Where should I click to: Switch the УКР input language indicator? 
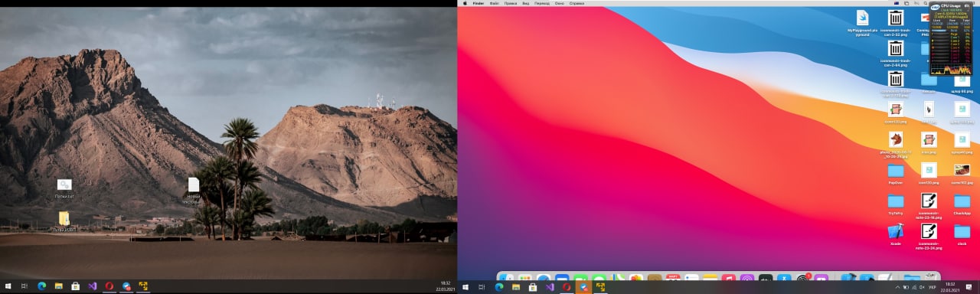(x=933, y=286)
